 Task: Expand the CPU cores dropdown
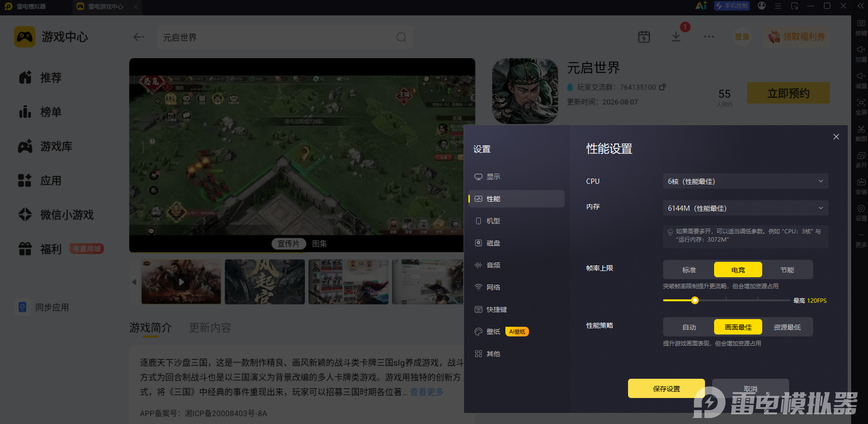click(x=745, y=181)
